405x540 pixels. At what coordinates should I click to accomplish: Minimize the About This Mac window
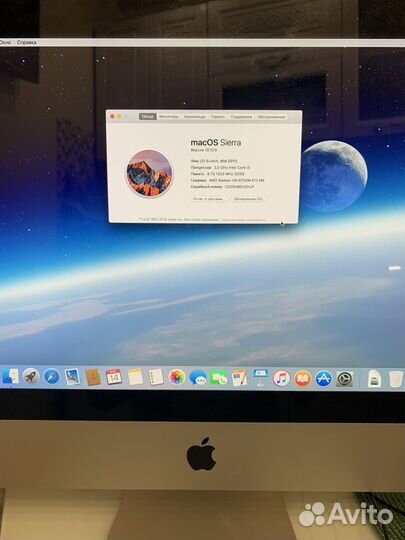click(x=119, y=116)
